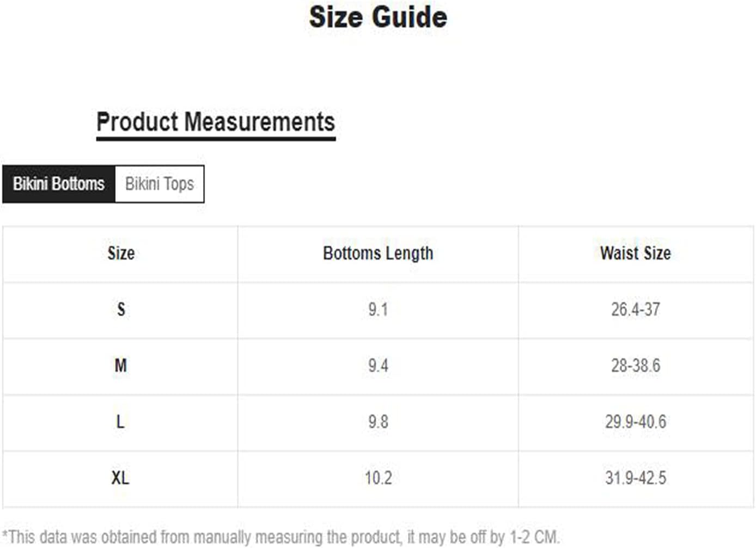The image size is (756, 548).
Task: Click the 26.4-37 waist size cell
Action: click(x=636, y=310)
